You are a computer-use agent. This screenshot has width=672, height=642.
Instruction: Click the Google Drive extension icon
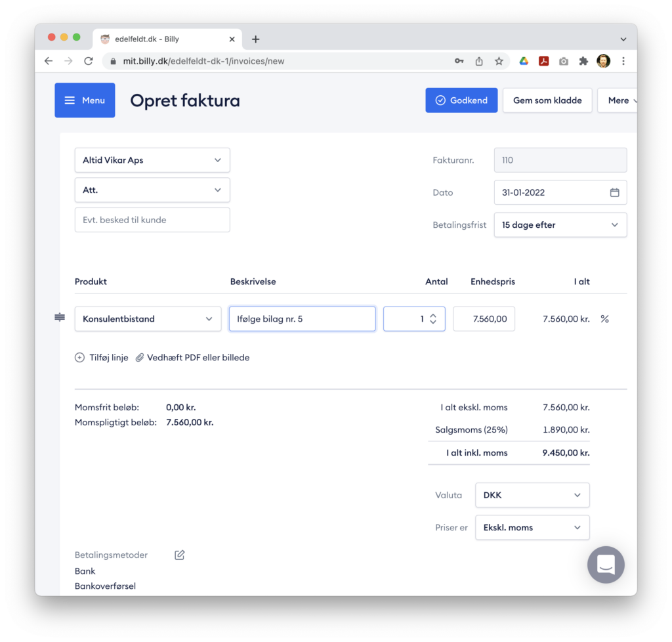click(524, 61)
